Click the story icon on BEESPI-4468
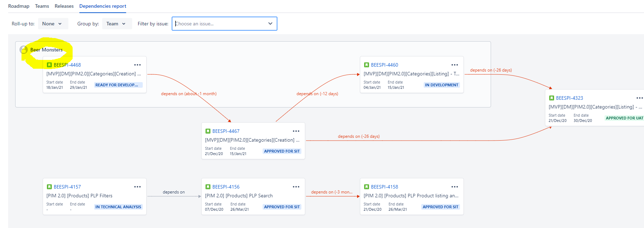Image resolution: width=644 pixels, height=228 pixels. pyautogui.click(x=49, y=65)
